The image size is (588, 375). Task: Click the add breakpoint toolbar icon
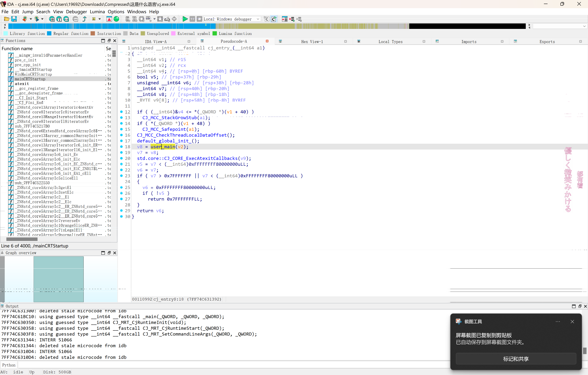292,19
